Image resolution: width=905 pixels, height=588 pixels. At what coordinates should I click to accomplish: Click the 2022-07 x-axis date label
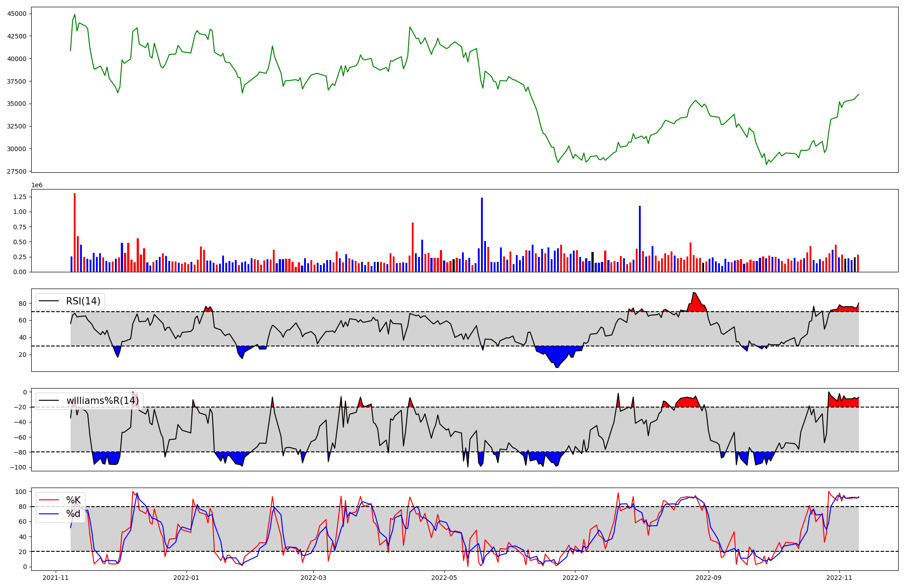coord(575,578)
